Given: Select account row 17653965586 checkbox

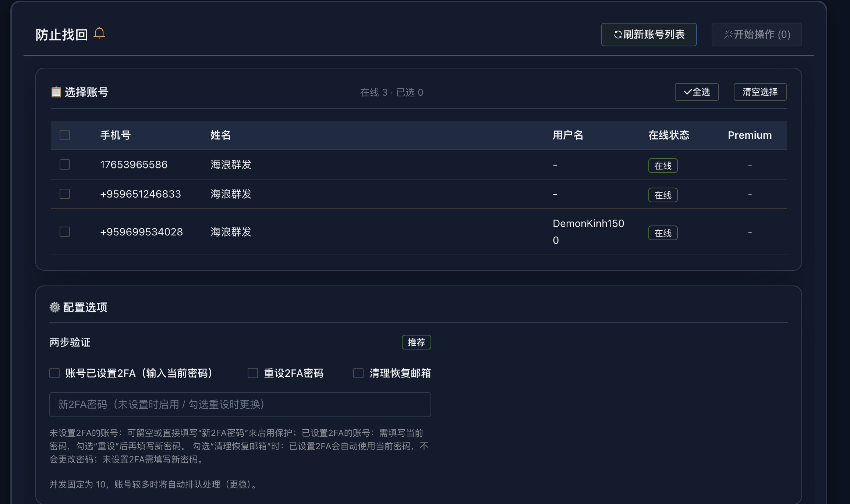Looking at the screenshot, I should (x=64, y=164).
